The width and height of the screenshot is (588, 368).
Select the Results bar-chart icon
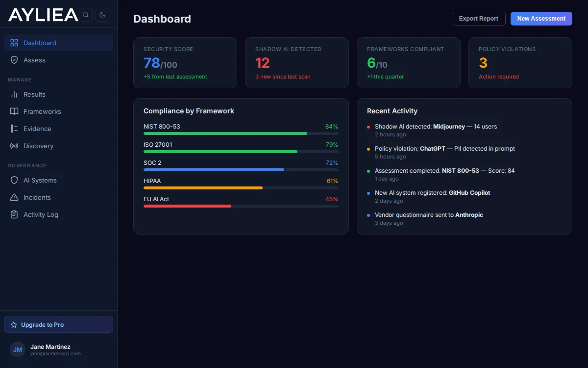pos(14,94)
